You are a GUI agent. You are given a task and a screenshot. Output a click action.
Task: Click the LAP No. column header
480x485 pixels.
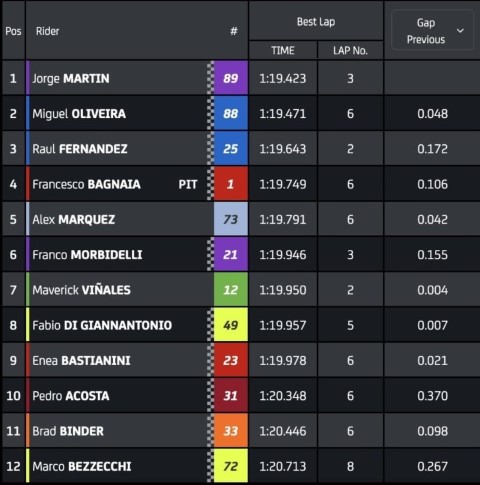[x=350, y=50]
